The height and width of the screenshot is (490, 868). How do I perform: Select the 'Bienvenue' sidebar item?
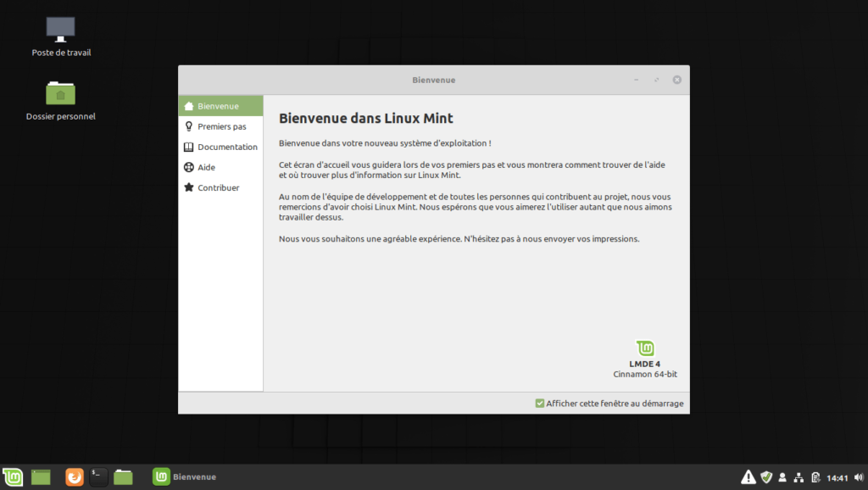coord(218,106)
